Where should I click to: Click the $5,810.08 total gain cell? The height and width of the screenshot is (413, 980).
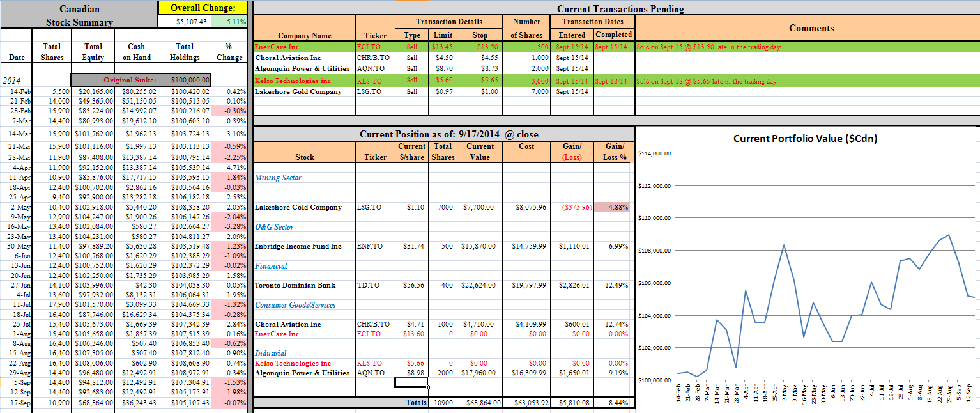[572, 403]
